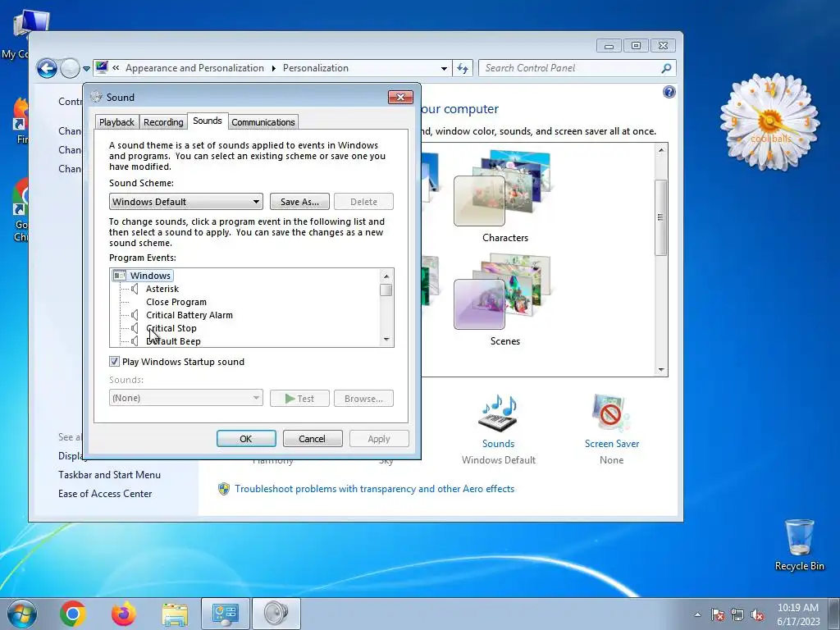Select the Close Program event
This screenshot has width=840, height=630.
tap(176, 302)
